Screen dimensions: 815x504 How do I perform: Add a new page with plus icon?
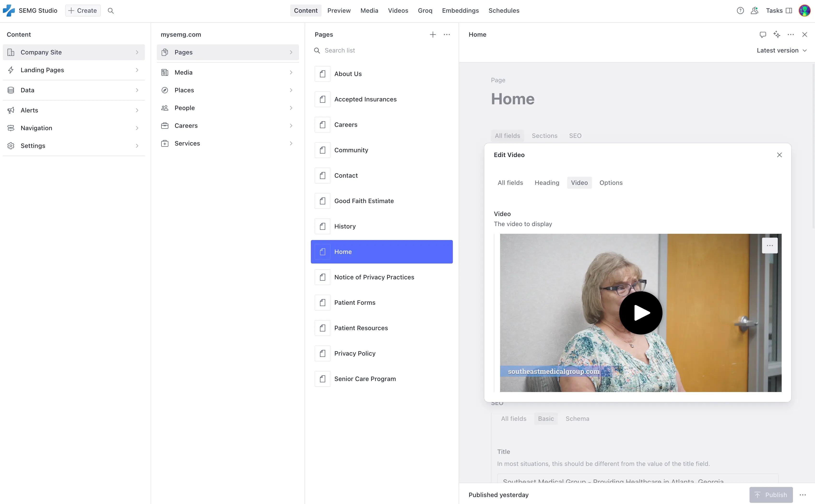tap(433, 35)
